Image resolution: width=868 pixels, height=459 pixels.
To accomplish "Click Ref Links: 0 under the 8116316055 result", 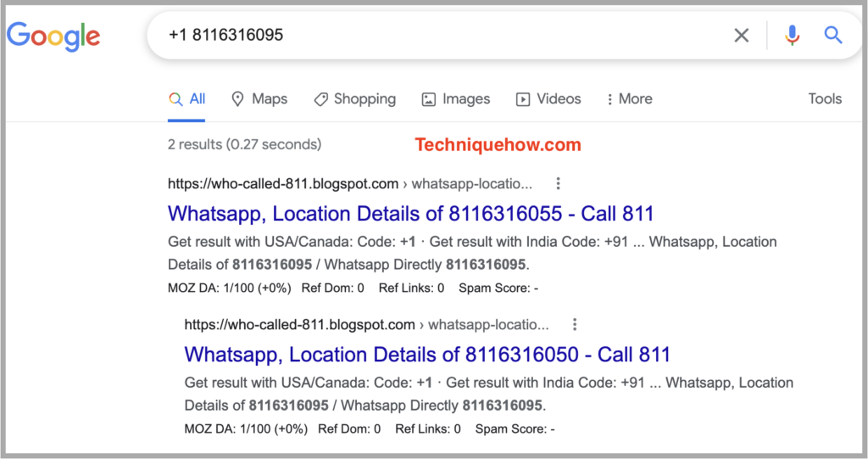I will 411,288.
